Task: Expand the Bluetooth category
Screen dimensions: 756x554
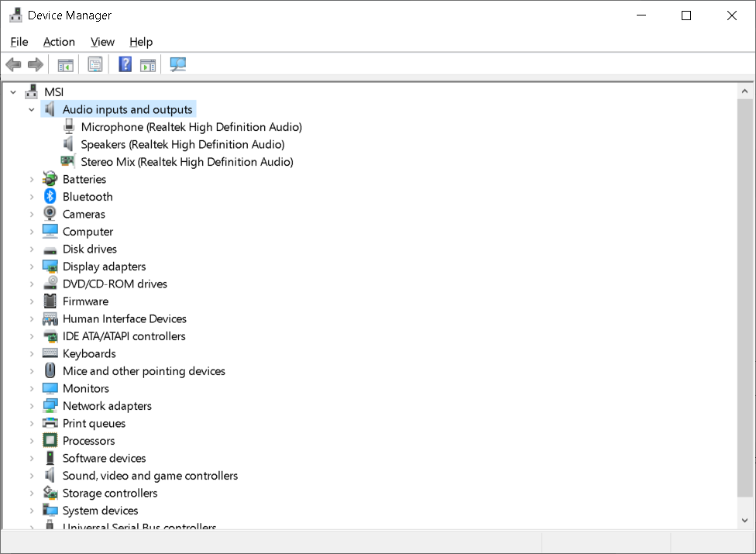Action: click(x=32, y=197)
